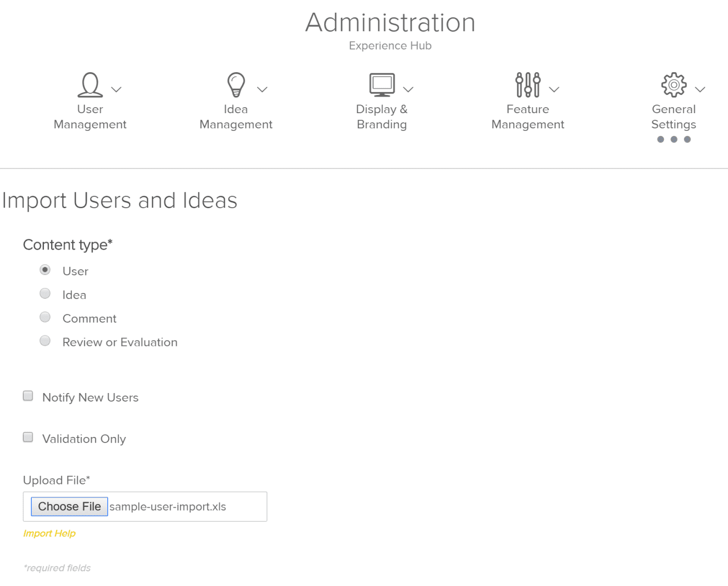Expand the User Management dropdown chevron

[116, 89]
